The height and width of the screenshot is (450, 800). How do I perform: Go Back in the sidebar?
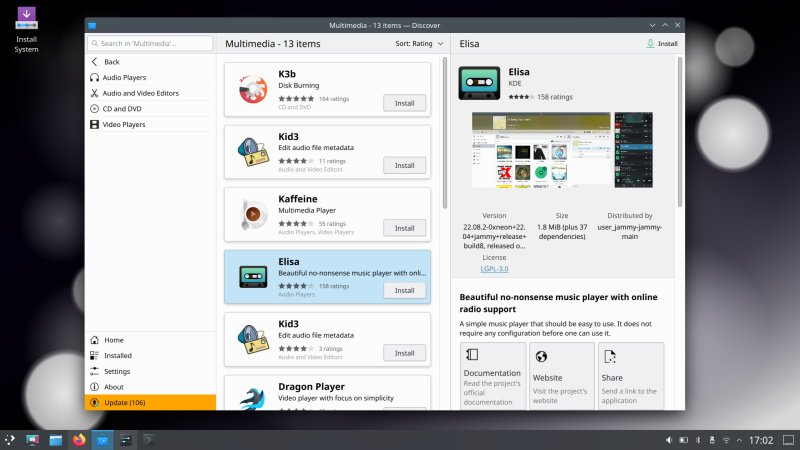[150, 62]
